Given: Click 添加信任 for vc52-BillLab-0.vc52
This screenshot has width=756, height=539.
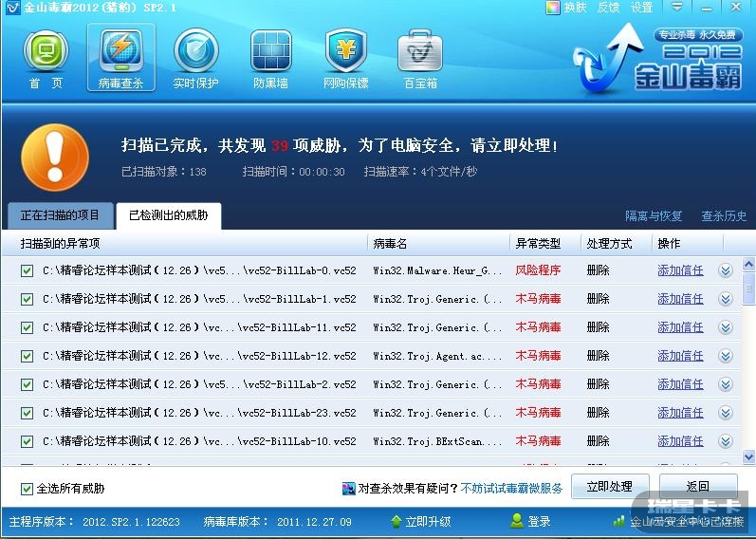Looking at the screenshot, I should 680,270.
